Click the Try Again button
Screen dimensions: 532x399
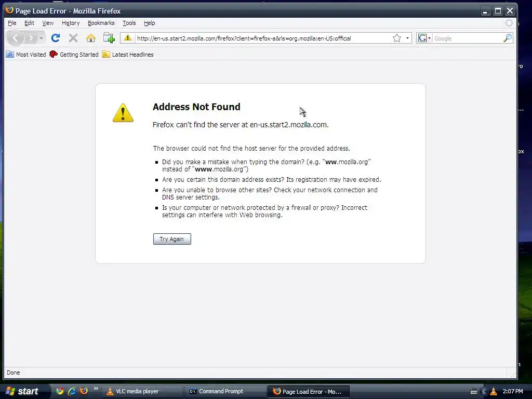[172, 239]
